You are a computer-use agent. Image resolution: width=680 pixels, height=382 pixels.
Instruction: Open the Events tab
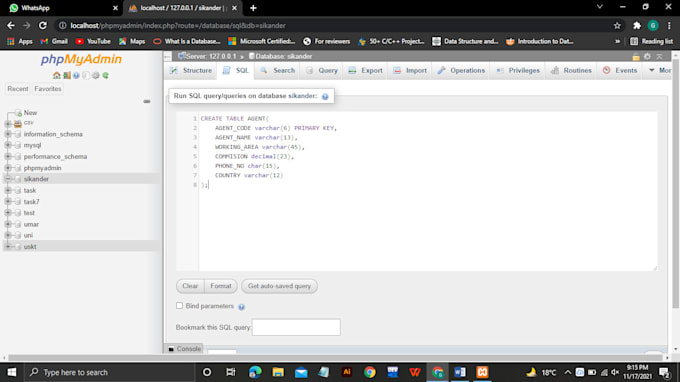(620, 70)
